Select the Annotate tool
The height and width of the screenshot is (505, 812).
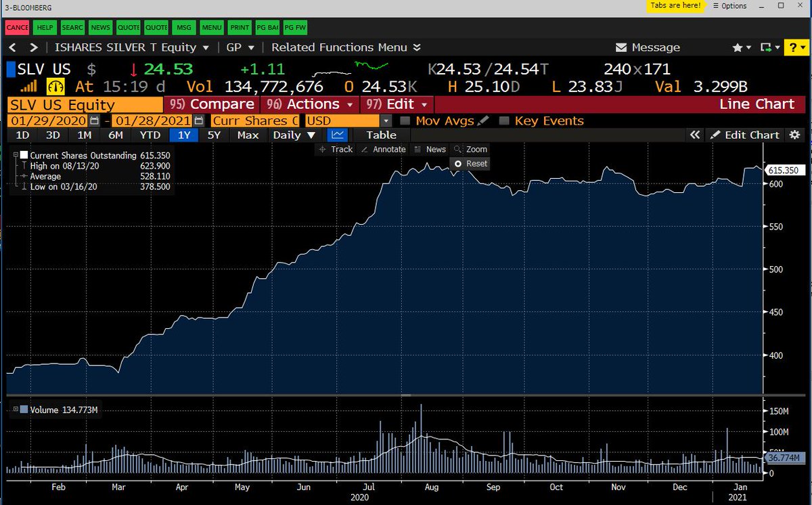pos(384,149)
